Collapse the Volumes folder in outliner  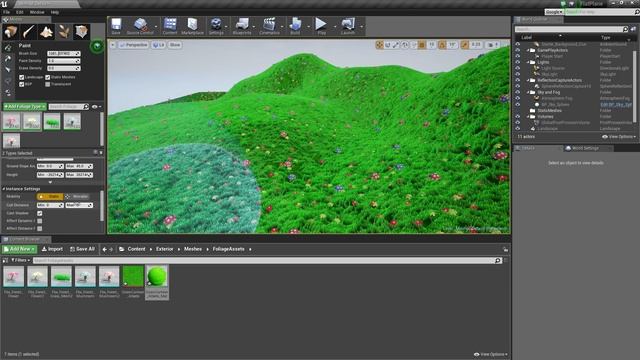(x=528, y=117)
